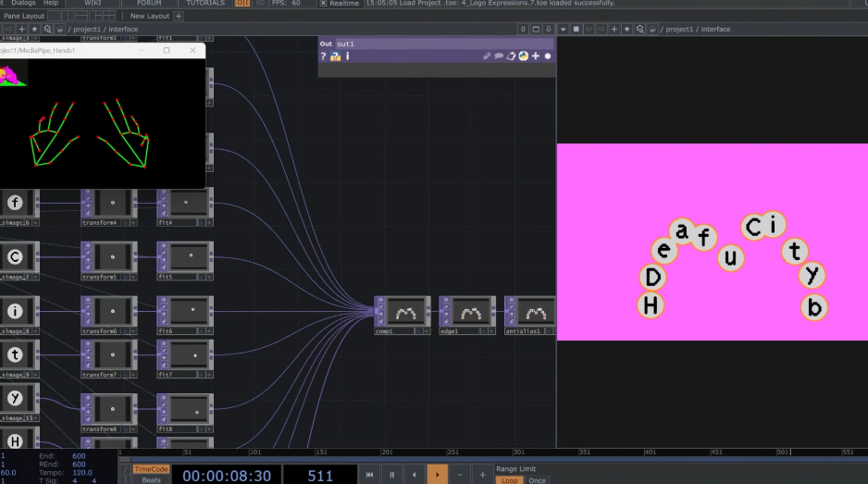Click the maximize pane icon in left pane
The width and height of the screenshot is (868, 484).
pyautogui.click(x=535, y=29)
